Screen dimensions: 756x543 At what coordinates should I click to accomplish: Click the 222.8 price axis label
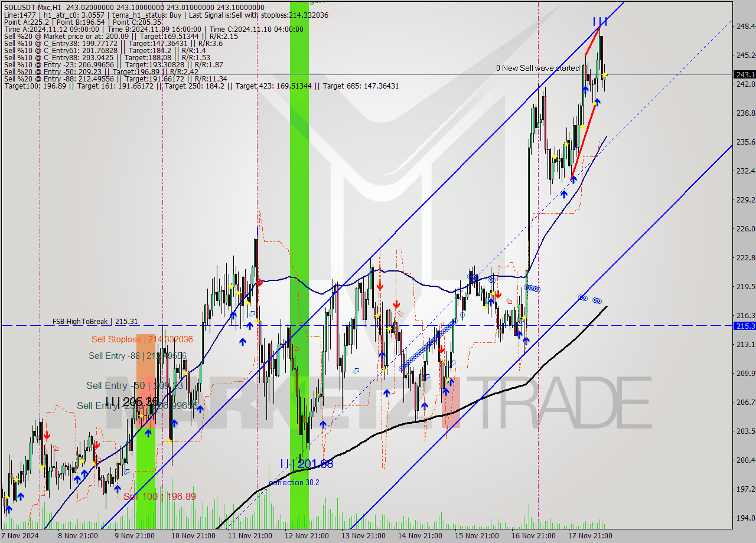point(745,257)
